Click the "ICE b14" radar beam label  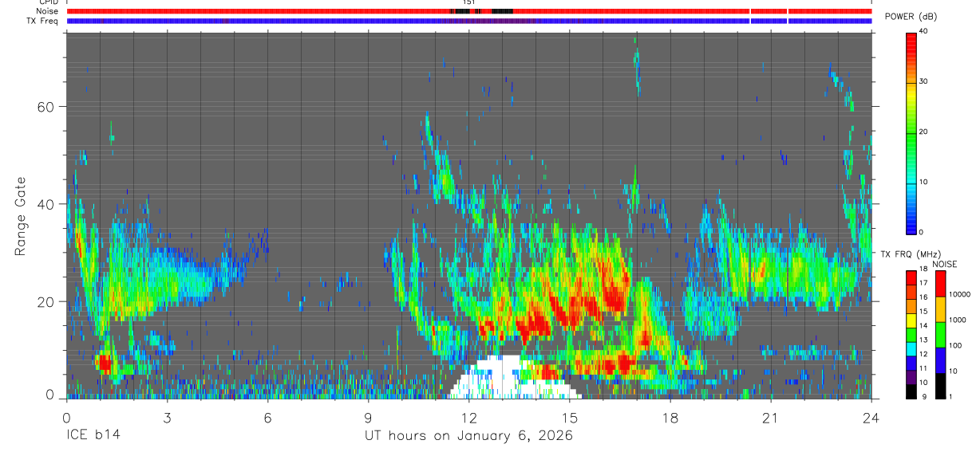[93, 436]
